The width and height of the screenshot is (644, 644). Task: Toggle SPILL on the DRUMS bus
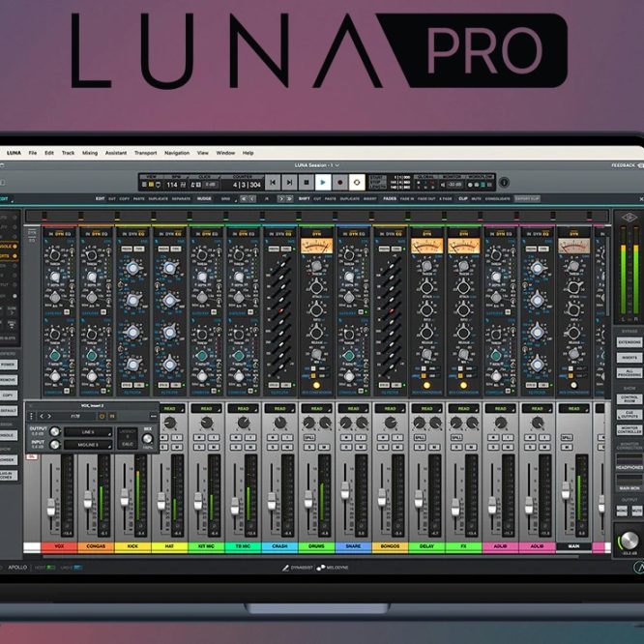pyautogui.click(x=309, y=438)
